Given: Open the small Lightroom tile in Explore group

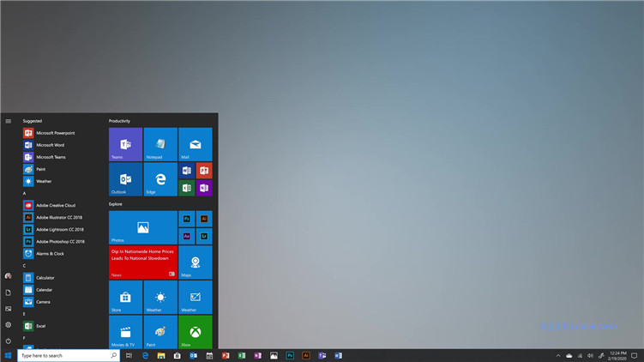Looking at the screenshot, I should click(204, 236).
